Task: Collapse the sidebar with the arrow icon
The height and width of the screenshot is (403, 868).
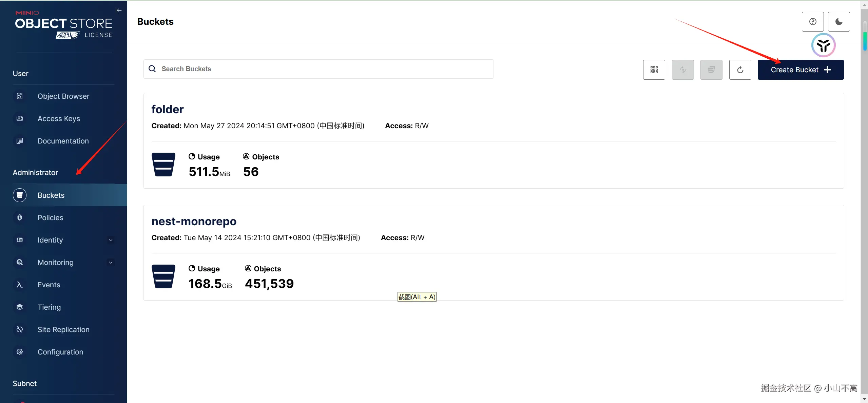Action: [118, 11]
